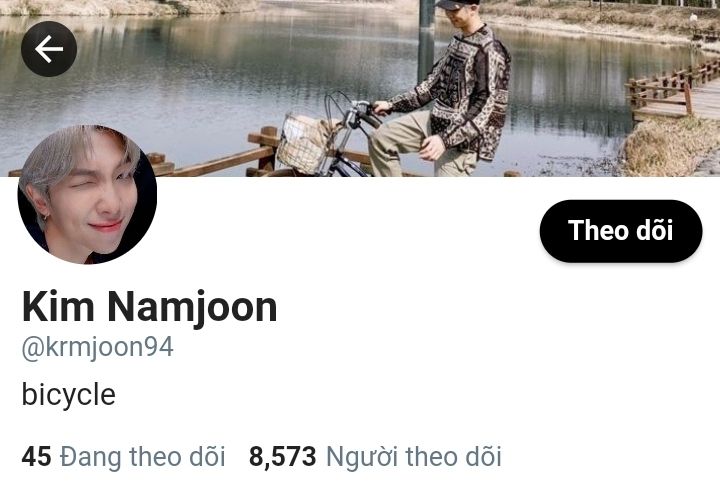Open the 8,573 followers count
Image resolution: width=720 pixels, height=503 pixels.
[x=282, y=457]
